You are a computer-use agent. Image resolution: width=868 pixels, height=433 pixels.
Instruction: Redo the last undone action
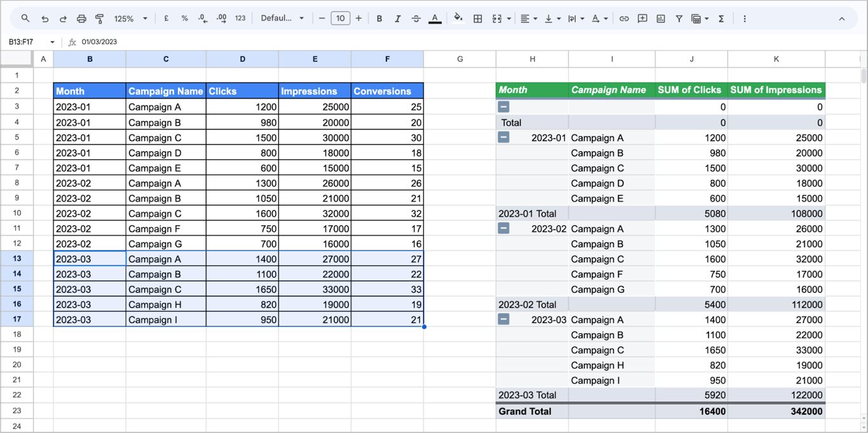63,18
